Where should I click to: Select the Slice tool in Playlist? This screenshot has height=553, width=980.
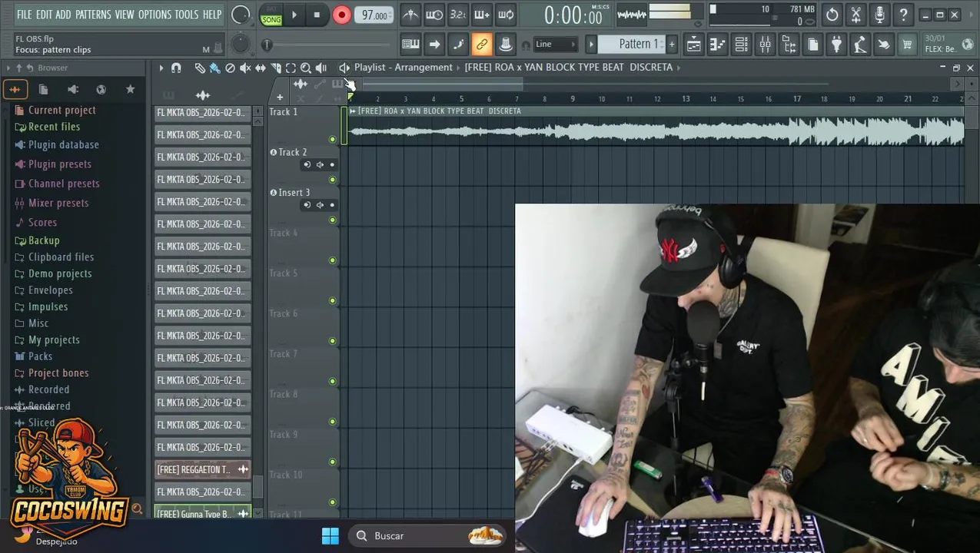pos(276,68)
